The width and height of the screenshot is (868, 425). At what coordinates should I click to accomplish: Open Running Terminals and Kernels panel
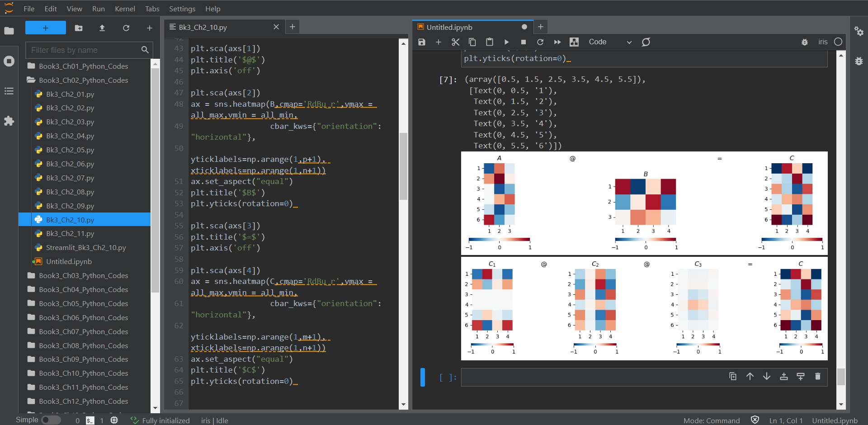click(x=9, y=61)
